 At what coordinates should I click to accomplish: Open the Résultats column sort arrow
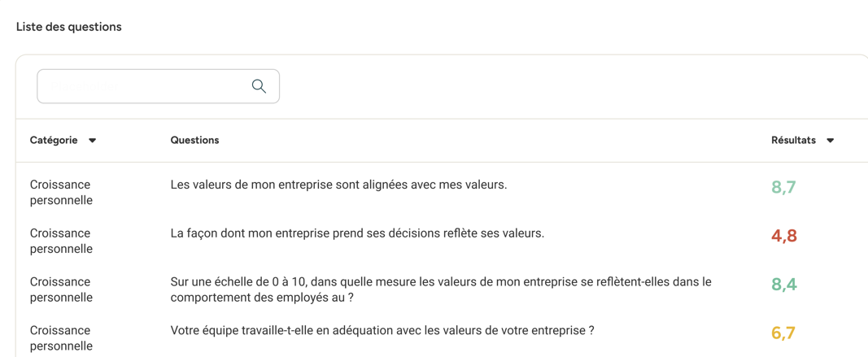tap(830, 141)
